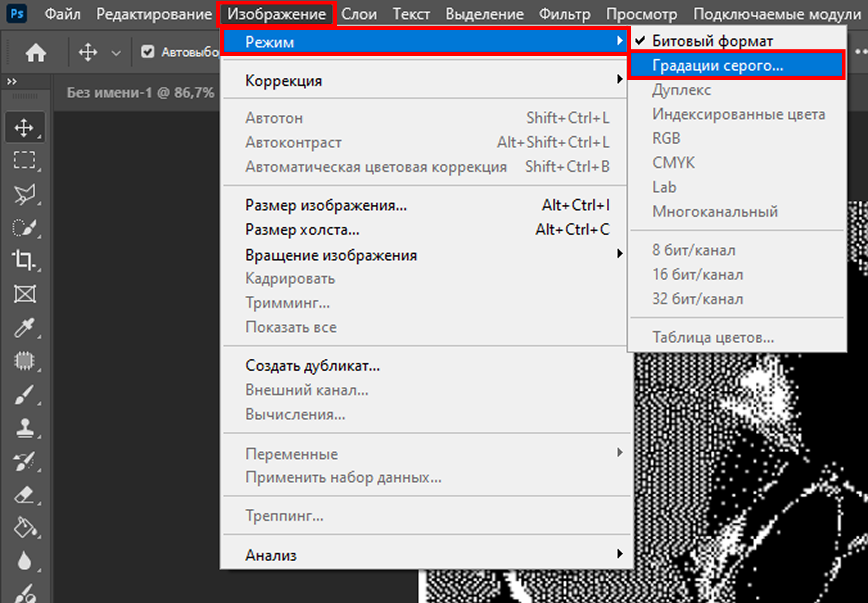This screenshot has width=868, height=603.
Task: Select 8 бит/канал bit depth
Action: coord(737,250)
